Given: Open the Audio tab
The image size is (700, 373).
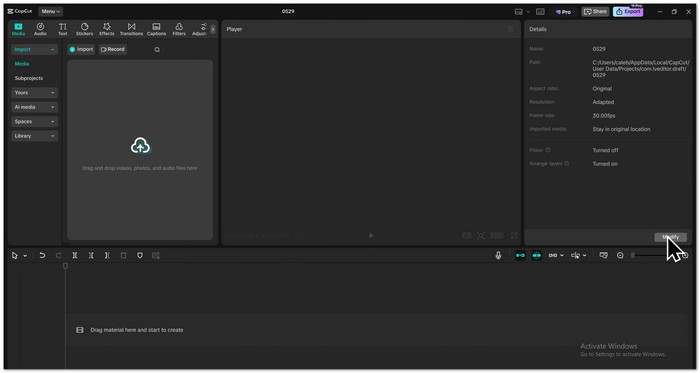Looking at the screenshot, I should (40, 29).
